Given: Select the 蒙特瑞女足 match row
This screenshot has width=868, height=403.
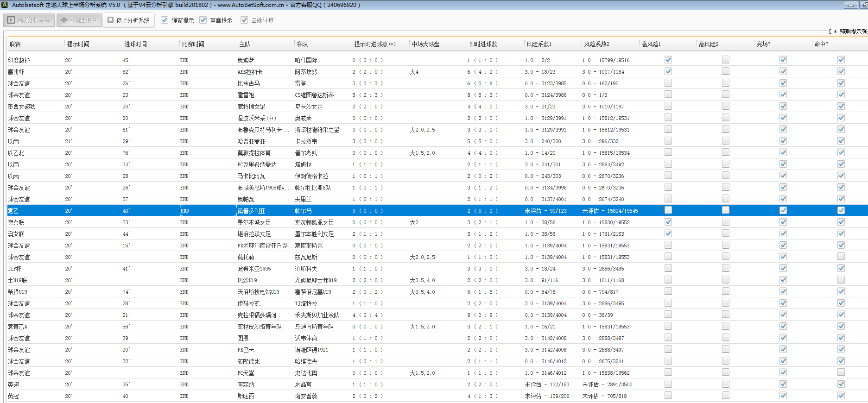Looking at the screenshot, I should click(x=251, y=107).
